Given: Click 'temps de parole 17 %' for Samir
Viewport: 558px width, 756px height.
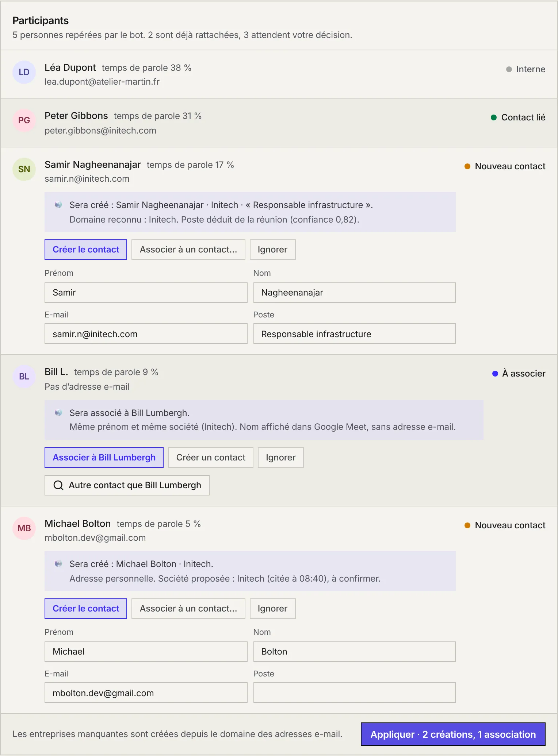Looking at the screenshot, I should pyautogui.click(x=190, y=165).
